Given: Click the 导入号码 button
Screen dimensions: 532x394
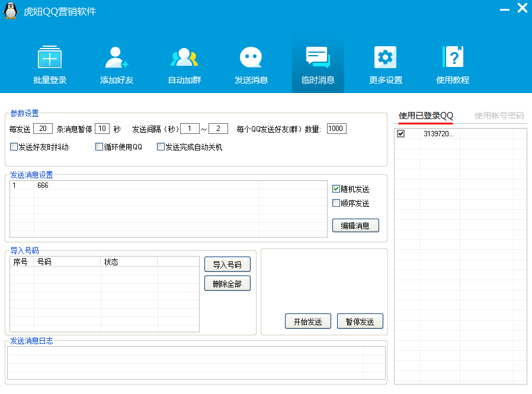Looking at the screenshot, I should point(227,265).
